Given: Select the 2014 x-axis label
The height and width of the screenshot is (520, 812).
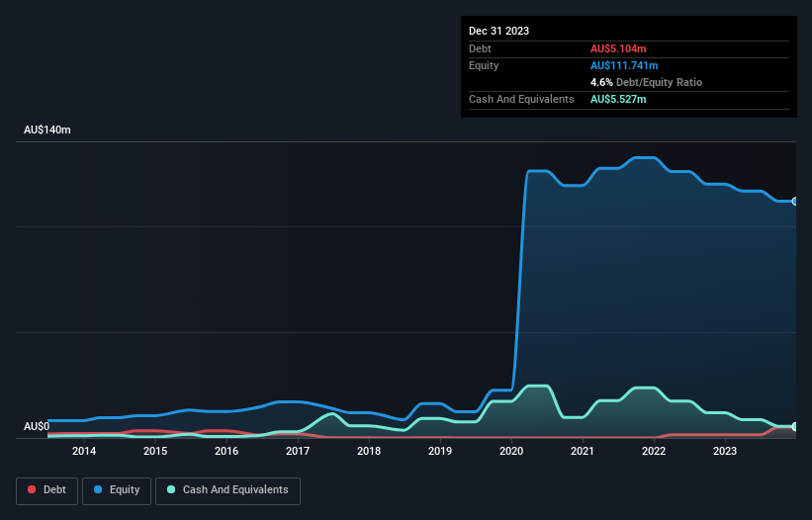Looking at the screenshot, I should point(84,451).
